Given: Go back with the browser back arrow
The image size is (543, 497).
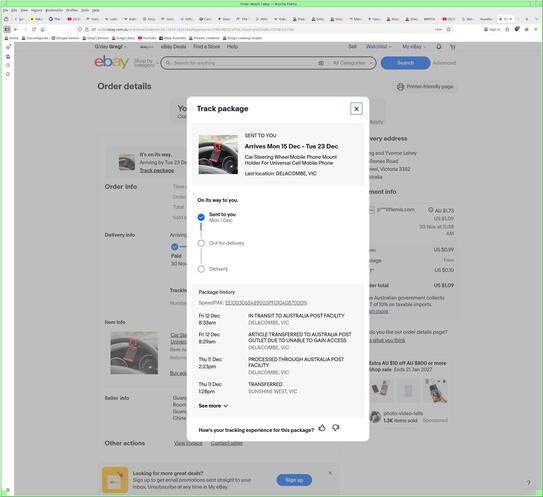Looking at the screenshot, I should [x=16, y=29].
